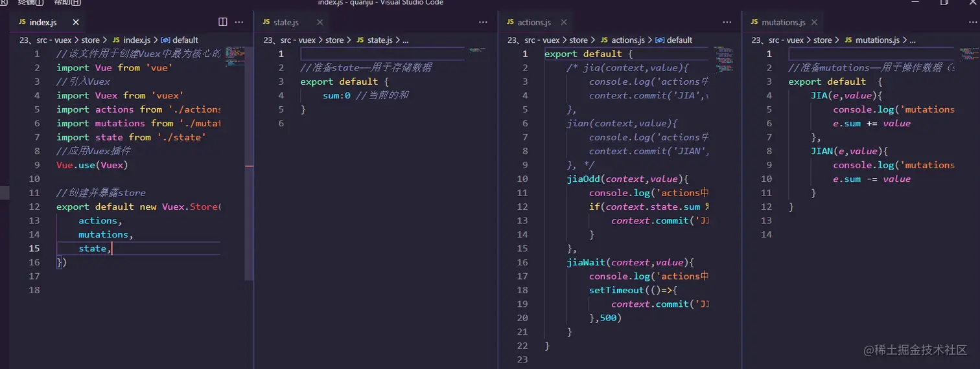The width and height of the screenshot is (980, 369).
Task: Open 'state.js' breadcrumb file dropdown
Action: [x=380, y=40]
